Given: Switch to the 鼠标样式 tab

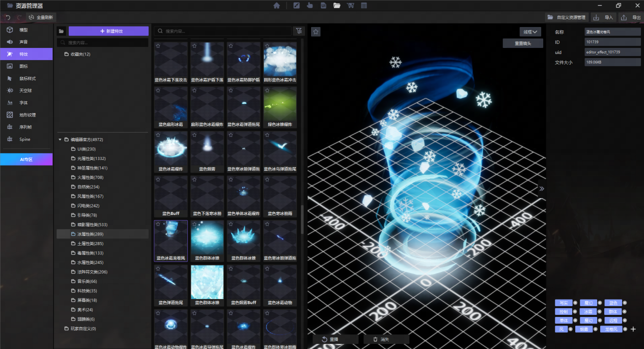Looking at the screenshot, I should [x=26, y=78].
